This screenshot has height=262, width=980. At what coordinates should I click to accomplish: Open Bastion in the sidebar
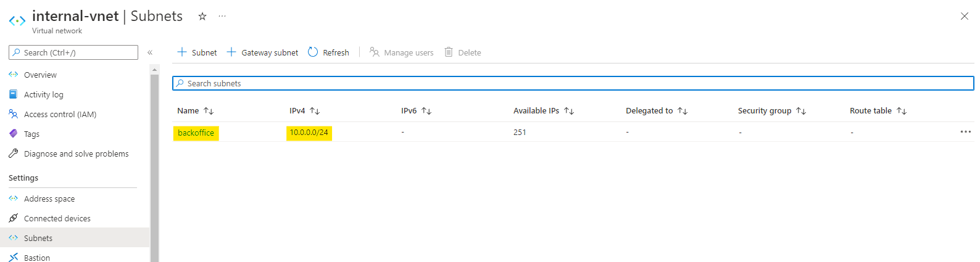coord(37,258)
